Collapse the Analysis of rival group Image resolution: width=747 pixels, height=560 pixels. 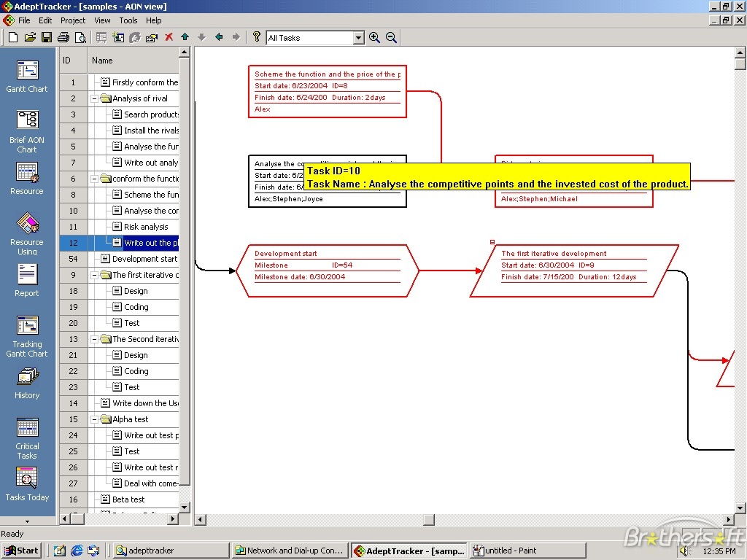95,98
